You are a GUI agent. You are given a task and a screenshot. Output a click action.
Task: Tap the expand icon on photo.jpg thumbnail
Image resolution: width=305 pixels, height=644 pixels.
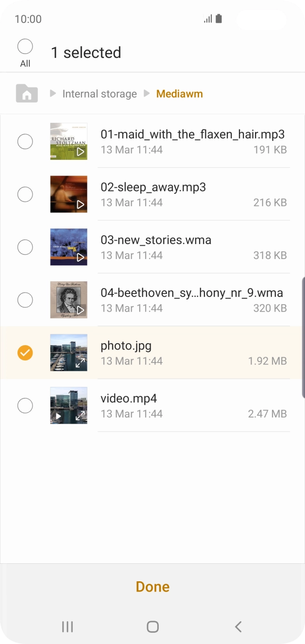point(81,363)
